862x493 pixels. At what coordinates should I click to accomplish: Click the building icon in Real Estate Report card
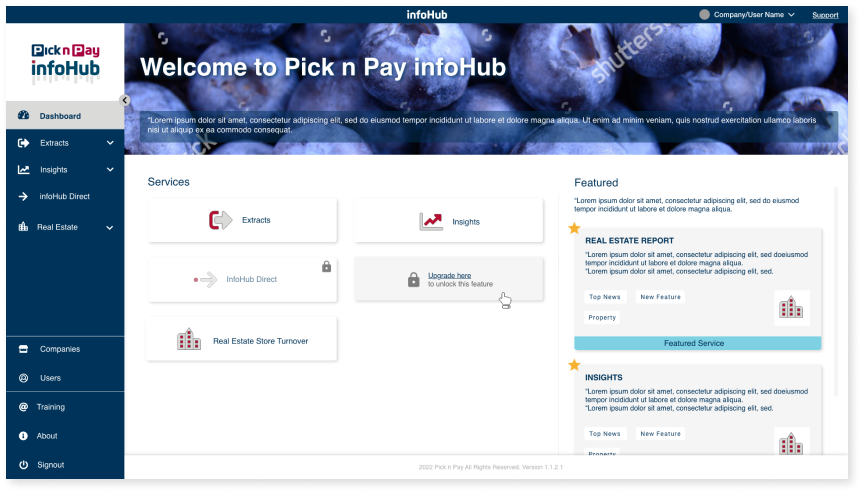tap(791, 307)
